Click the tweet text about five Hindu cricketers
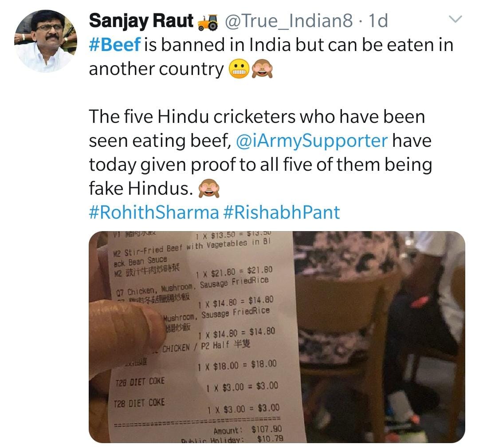Viewport: 479px width, 448px height. (257, 117)
